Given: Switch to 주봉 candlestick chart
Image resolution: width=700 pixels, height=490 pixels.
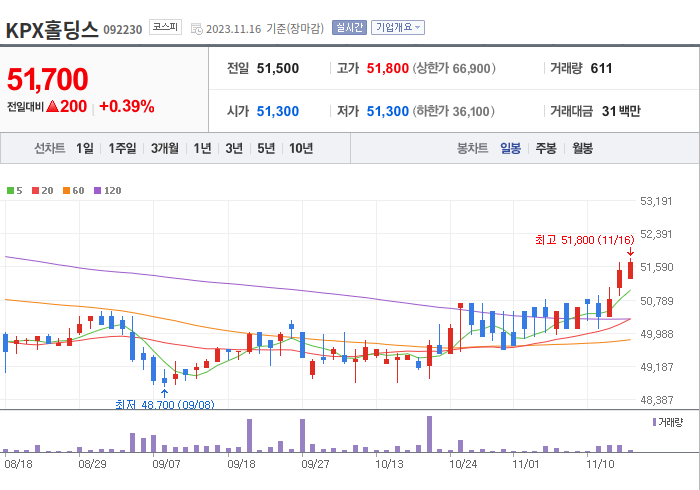Looking at the screenshot, I should click(546, 148).
